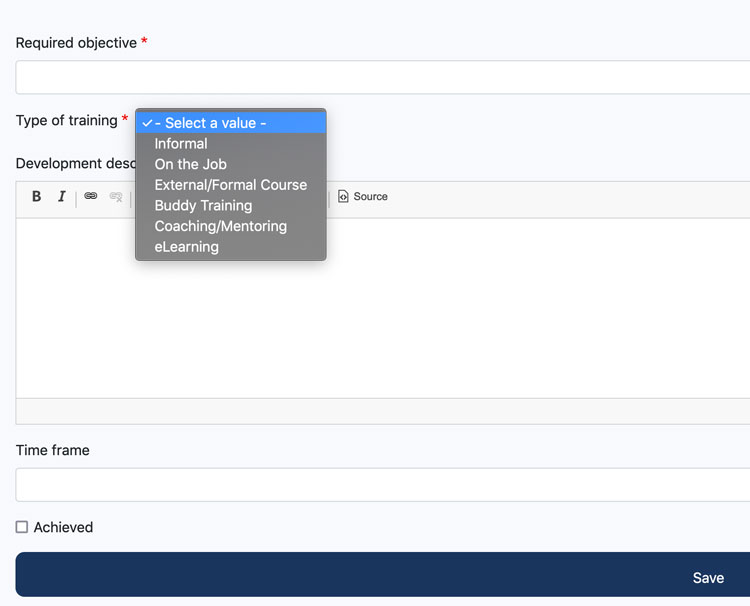Toggle italic formatting in the editor
This screenshot has height=606, width=750.
(61, 197)
